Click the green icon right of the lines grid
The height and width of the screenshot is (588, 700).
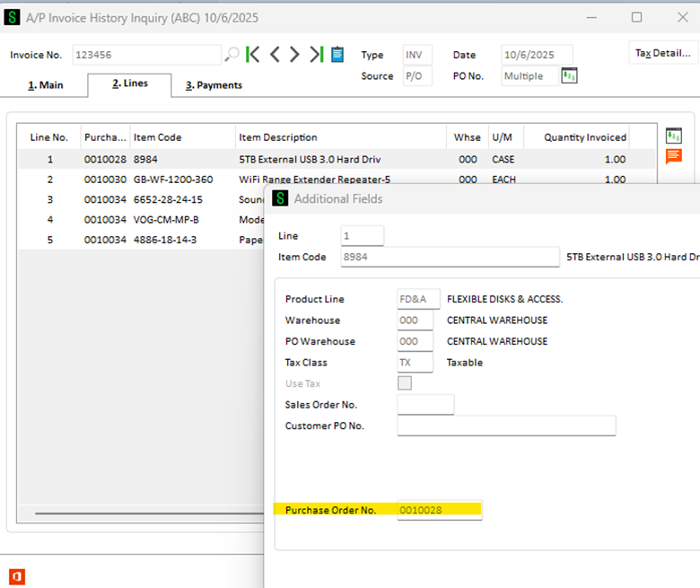pos(673,136)
